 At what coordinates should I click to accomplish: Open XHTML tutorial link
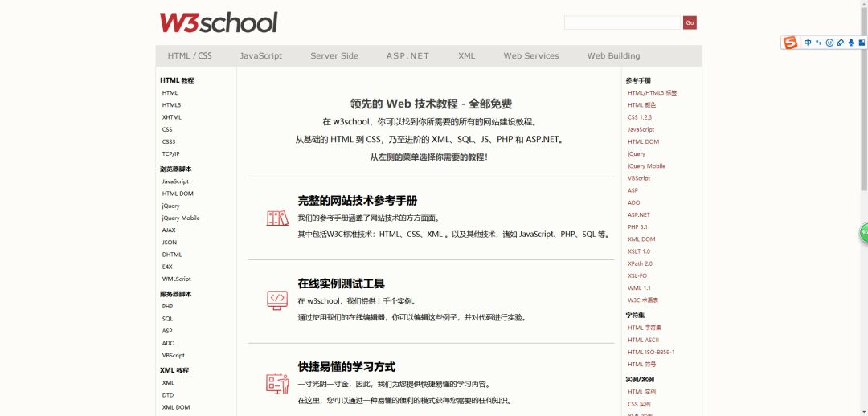[172, 117]
